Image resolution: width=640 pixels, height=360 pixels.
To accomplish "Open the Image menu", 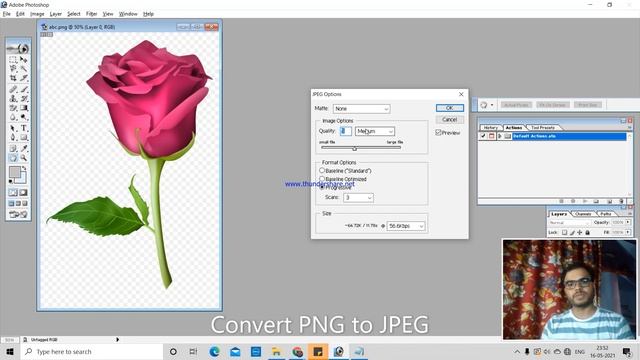I will tap(37, 14).
